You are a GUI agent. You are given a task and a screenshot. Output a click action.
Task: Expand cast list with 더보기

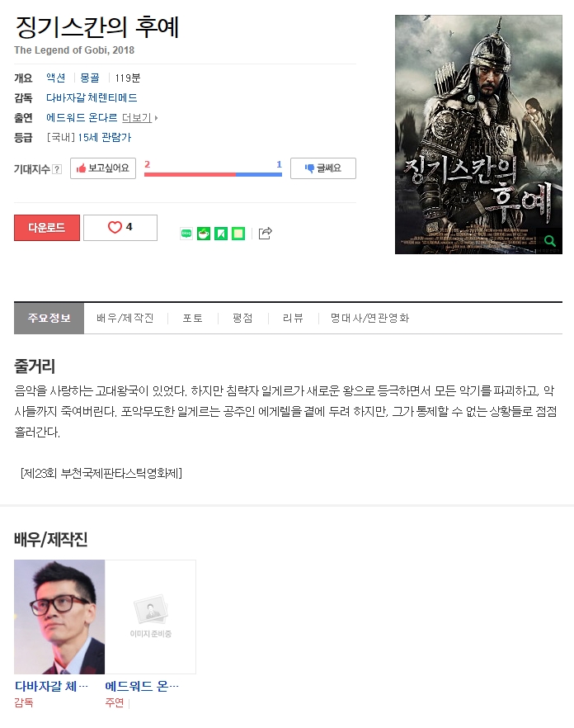point(139,117)
